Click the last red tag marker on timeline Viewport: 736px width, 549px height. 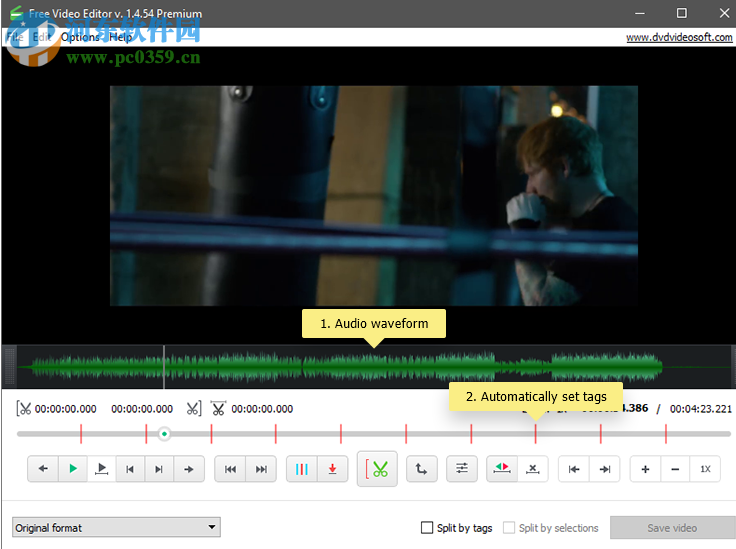click(x=666, y=434)
